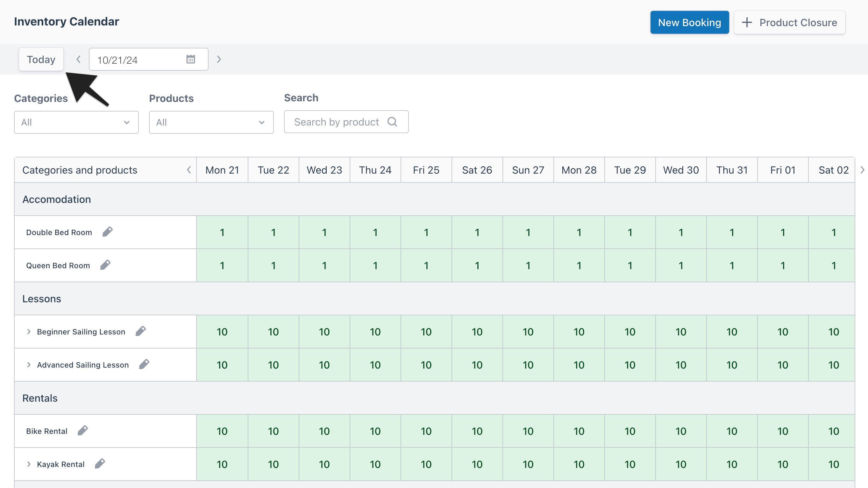Screen dimensions: 868x488
Task: Select the Fri 25 column header
Action: [x=426, y=170]
